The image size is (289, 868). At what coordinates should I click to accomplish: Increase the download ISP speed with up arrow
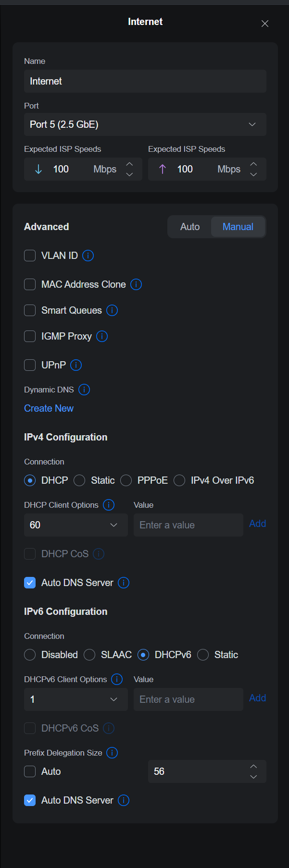(x=129, y=164)
